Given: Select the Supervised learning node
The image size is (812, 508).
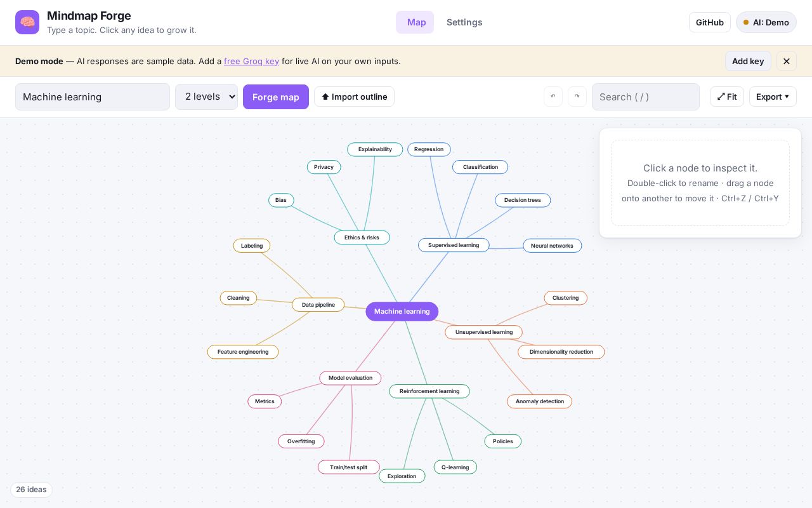Looking at the screenshot, I should (x=454, y=245).
